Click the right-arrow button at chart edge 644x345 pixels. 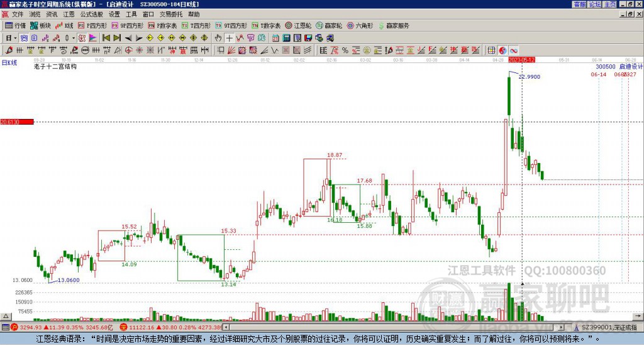pos(639,317)
